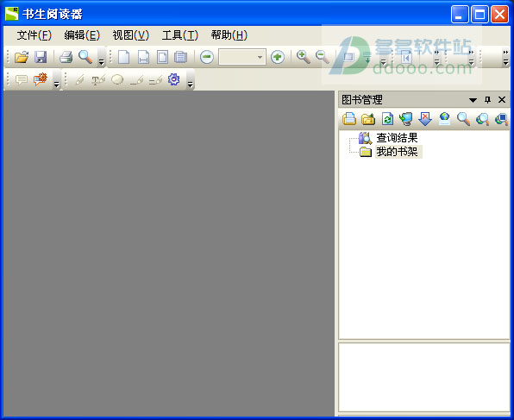
Task: Select the 查询结果 tree item
Action: 397,138
